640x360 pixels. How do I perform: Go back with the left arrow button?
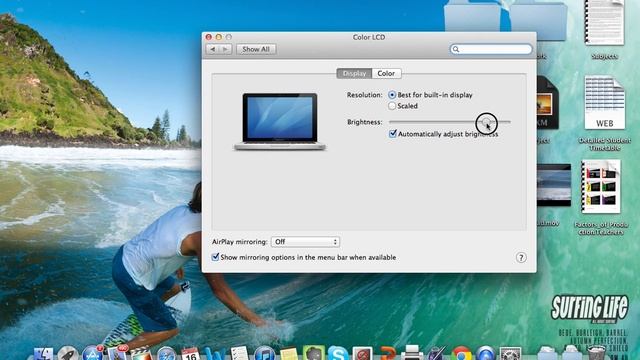[x=213, y=49]
